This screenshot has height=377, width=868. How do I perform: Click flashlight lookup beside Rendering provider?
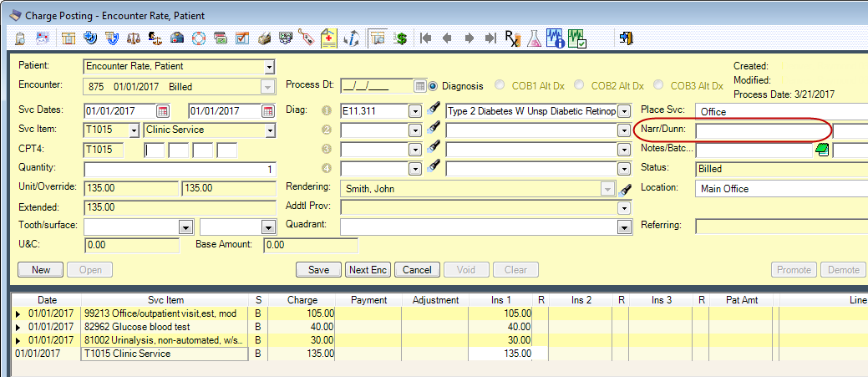pos(624,191)
